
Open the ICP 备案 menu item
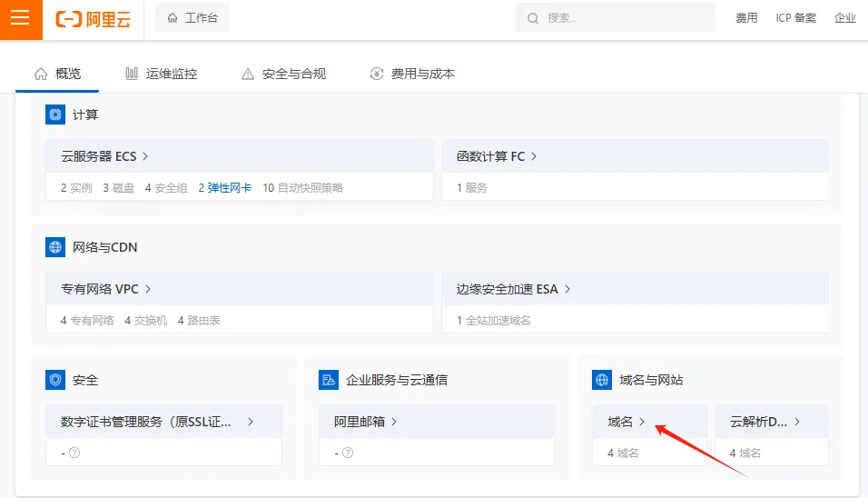[x=795, y=18]
